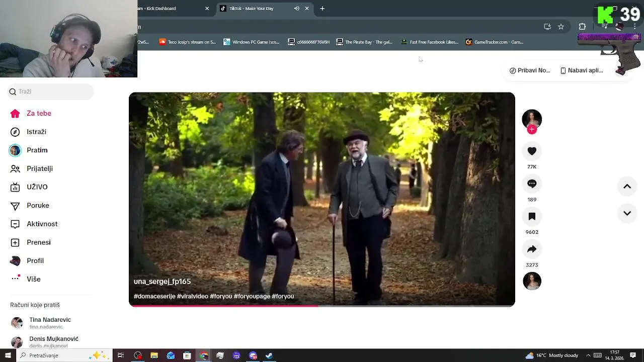Open the comments showing 189
The image size is (644, 362).
[x=532, y=184]
